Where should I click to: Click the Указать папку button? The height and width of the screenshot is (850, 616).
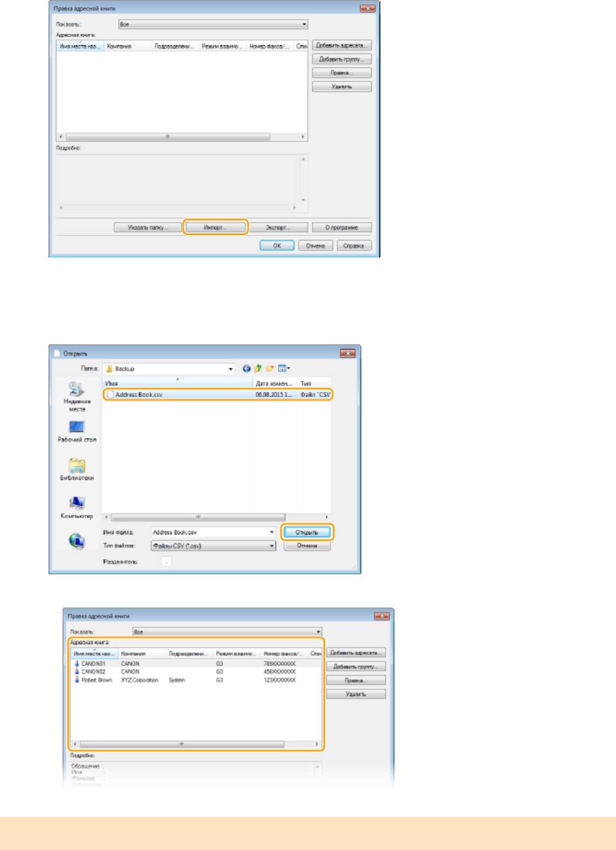point(148,228)
